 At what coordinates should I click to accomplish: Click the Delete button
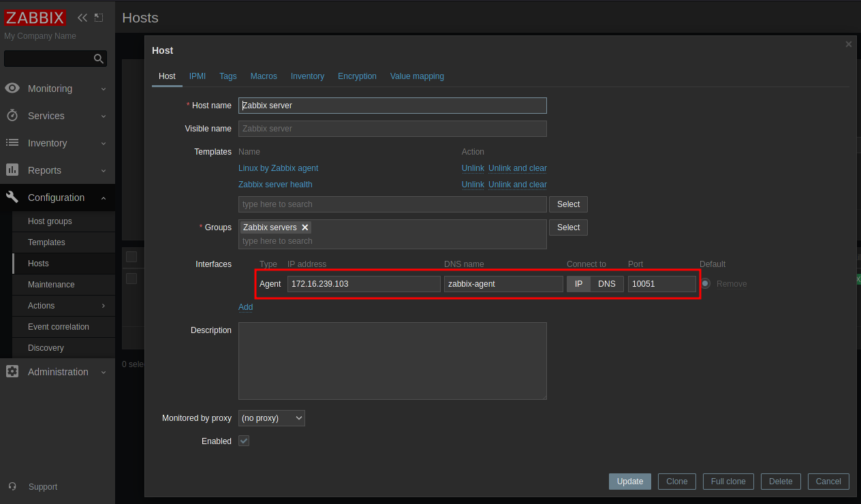click(781, 482)
